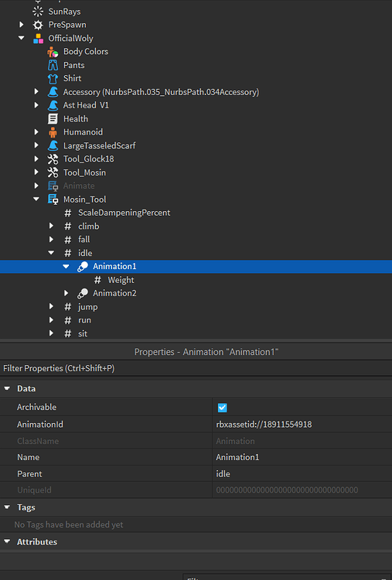The width and height of the screenshot is (392, 580).
Task: Click the disabled Animate script icon
Action: (53, 186)
